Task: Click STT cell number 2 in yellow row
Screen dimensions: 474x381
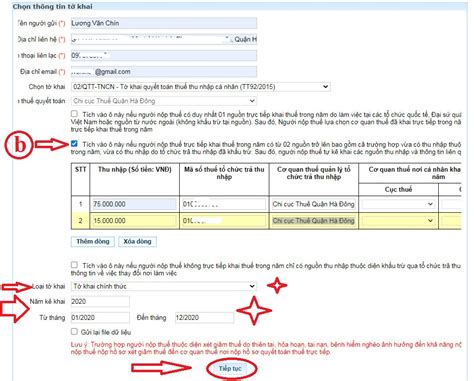Action: [80, 220]
